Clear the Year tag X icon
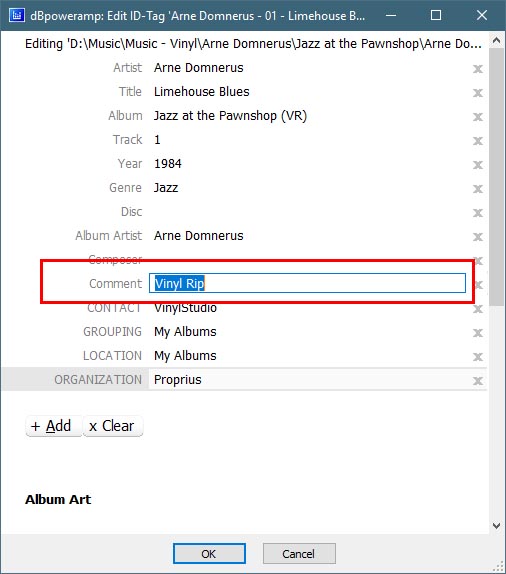 coord(477,165)
